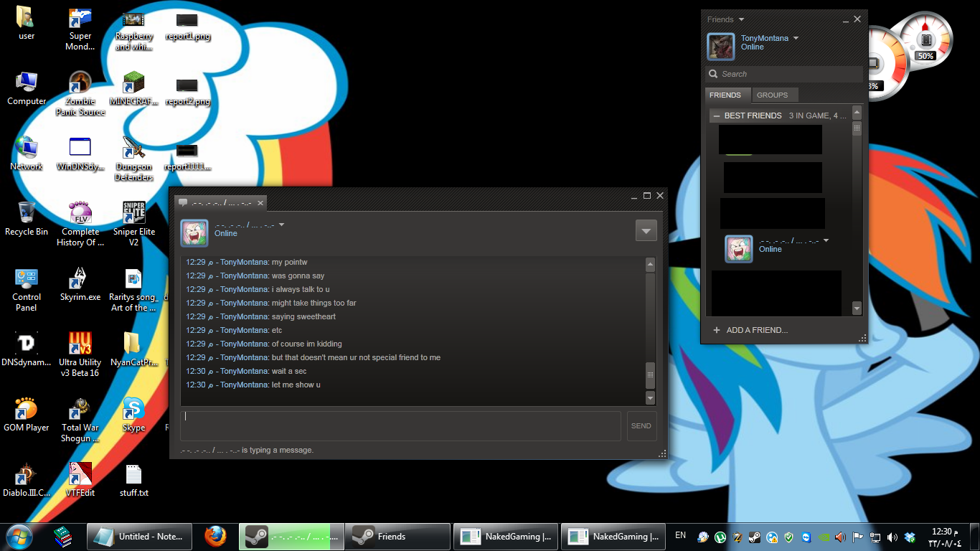980x551 pixels.
Task: Collapse the BEST FRIENDS group
Action: pos(717,116)
